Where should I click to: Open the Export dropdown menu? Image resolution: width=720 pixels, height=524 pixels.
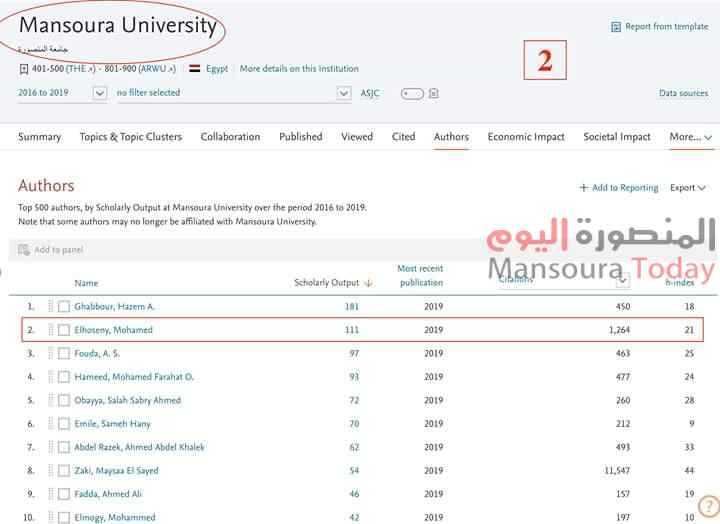tap(688, 188)
